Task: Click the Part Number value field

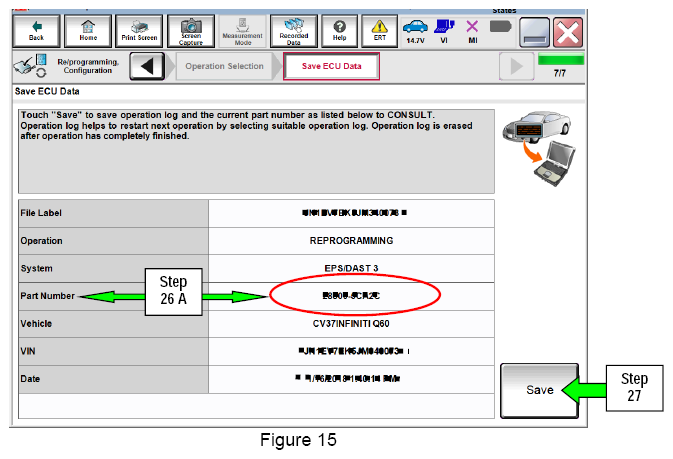Action: pyautogui.click(x=351, y=296)
